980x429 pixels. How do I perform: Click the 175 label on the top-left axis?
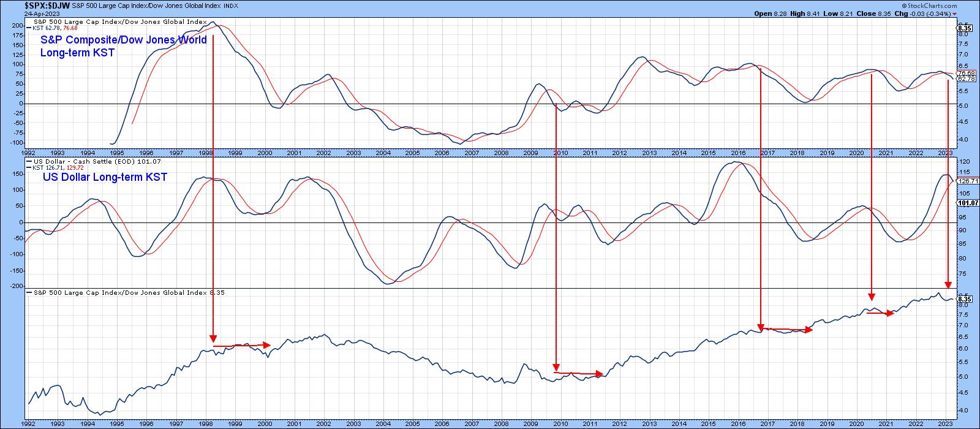(x=18, y=36)
